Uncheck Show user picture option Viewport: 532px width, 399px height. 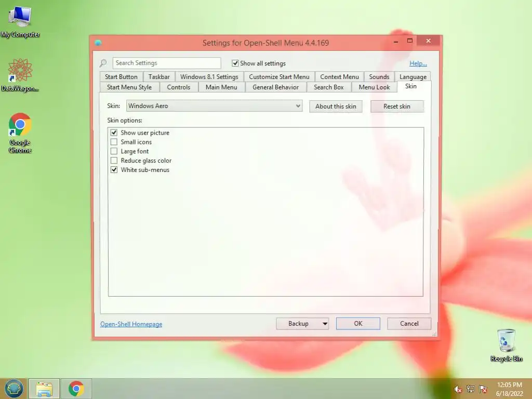114,132
